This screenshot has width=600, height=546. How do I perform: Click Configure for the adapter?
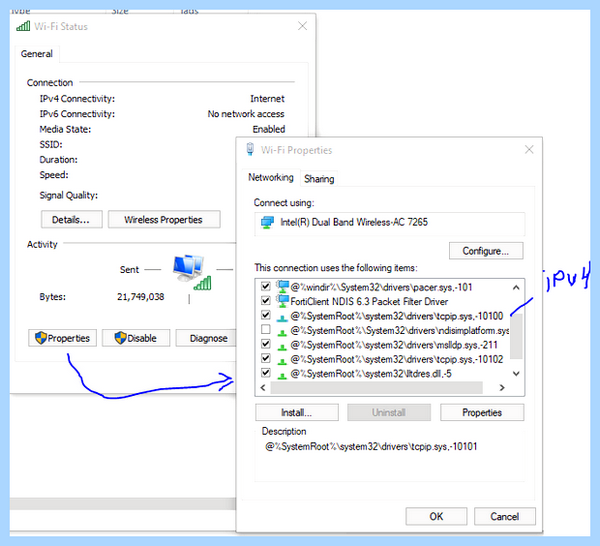486,251
